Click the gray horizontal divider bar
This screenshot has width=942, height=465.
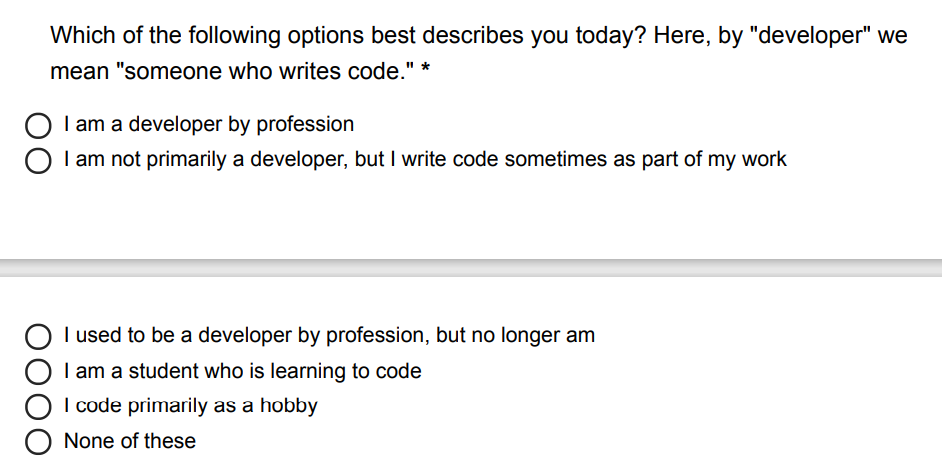471,267
